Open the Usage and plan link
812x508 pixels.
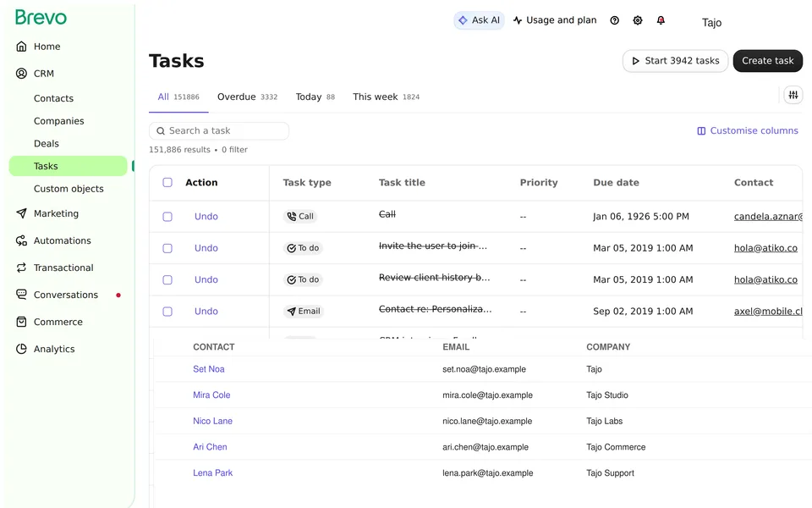point(555,20)
